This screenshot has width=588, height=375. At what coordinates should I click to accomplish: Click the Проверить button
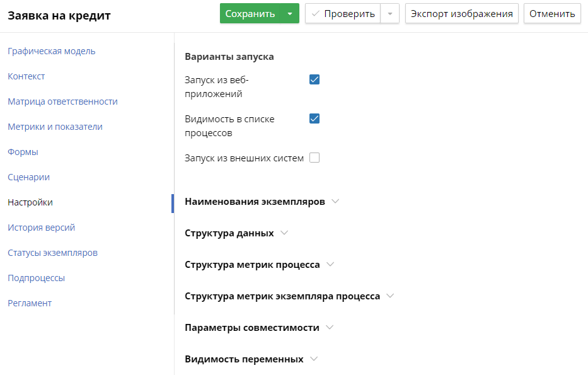coord(343,13)
